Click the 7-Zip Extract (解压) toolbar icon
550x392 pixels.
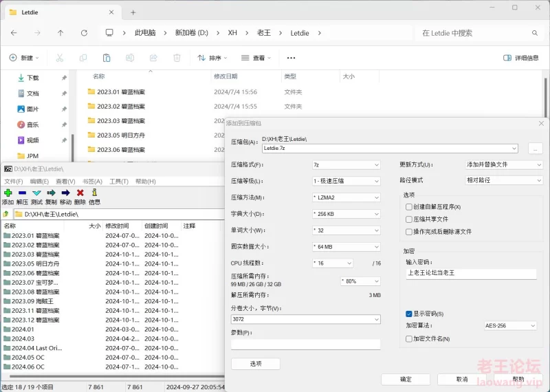point(23,193)
